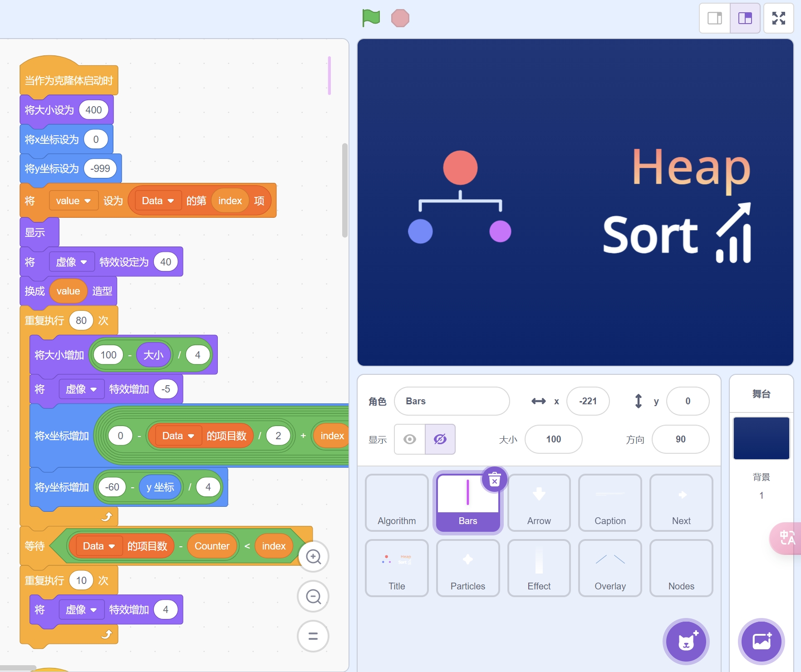Open the add backdrop button
Image resolution: width=801 pixels, height=672 pixels.
pos(761,641)
